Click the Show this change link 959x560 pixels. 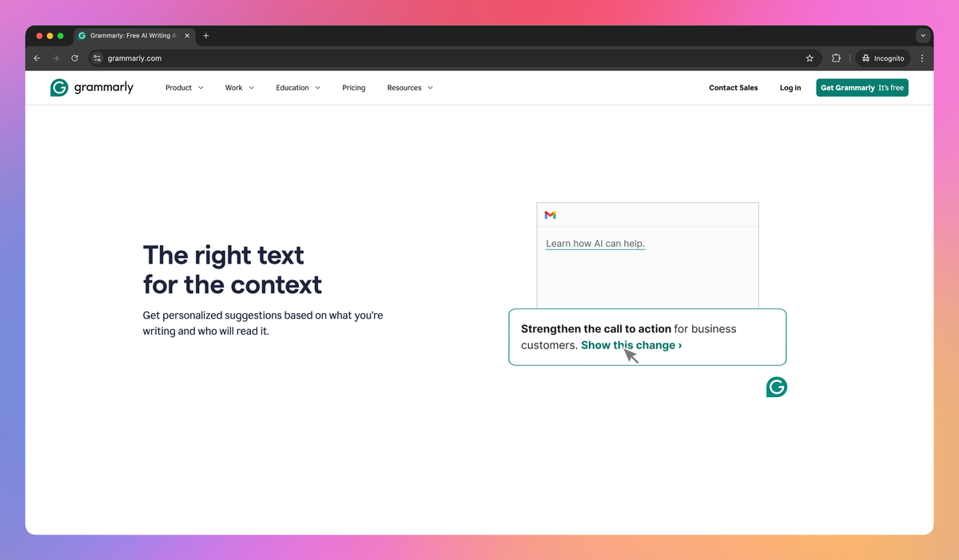pos(631,345)
